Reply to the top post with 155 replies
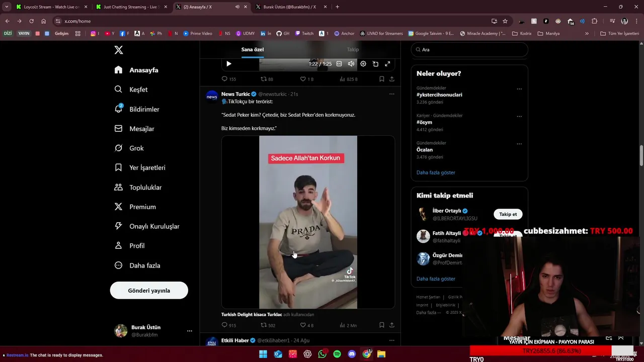644x362 pixels. coord(229,79)
